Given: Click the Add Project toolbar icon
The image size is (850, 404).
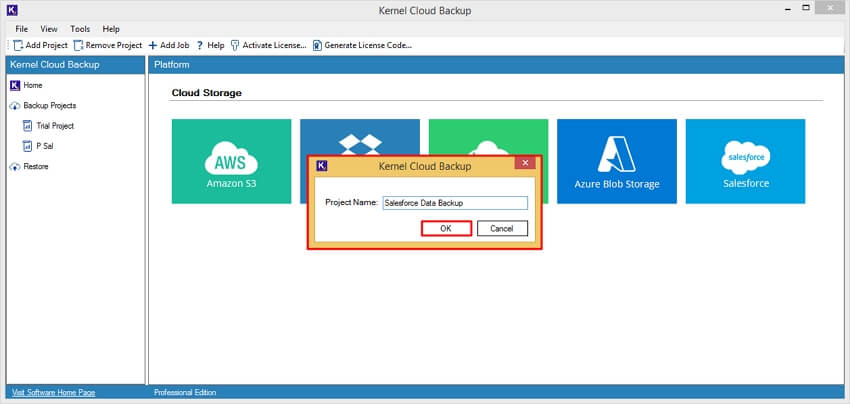Looking at the screenshot, I should (x=18, y=46).
